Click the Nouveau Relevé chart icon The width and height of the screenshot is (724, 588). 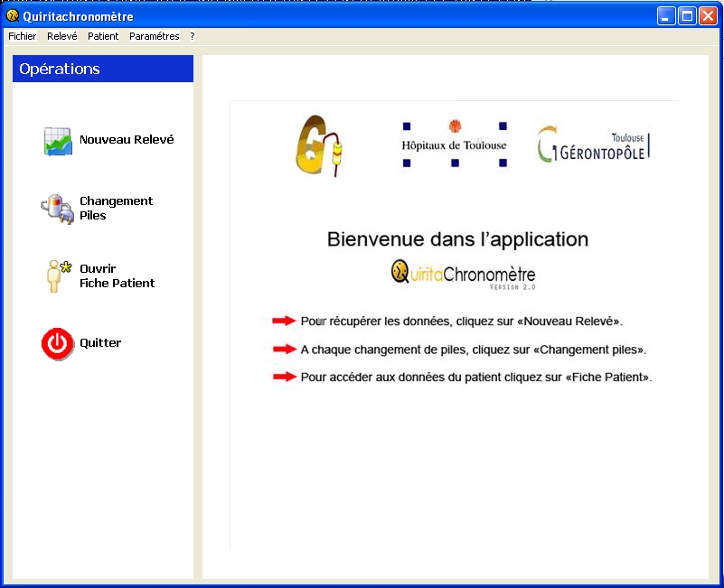coord(58,142)
